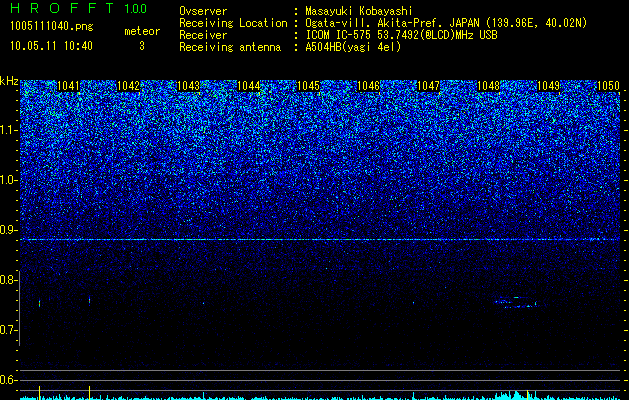Click the date stamp 10.05.11 10:40
The image size is (629, 400).
[x=51, y=46]
